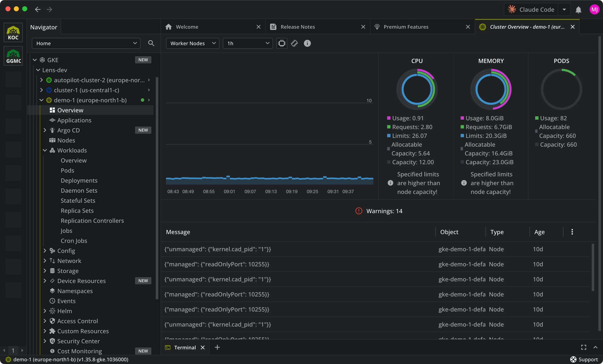Click the magenta CPU Usage swatch
This screenshot has height=364, width=603.
point(389,118)
